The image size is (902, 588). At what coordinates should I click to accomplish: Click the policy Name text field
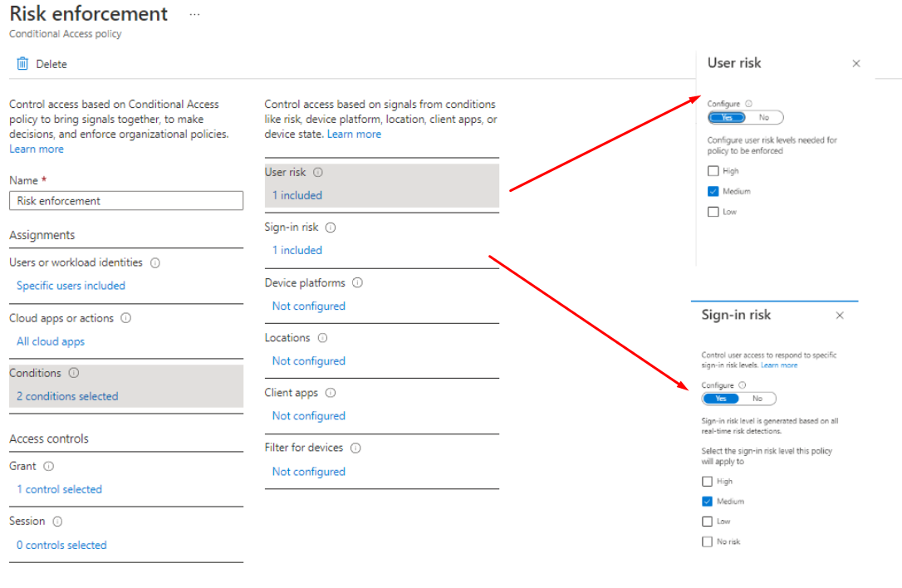point(126,201)
